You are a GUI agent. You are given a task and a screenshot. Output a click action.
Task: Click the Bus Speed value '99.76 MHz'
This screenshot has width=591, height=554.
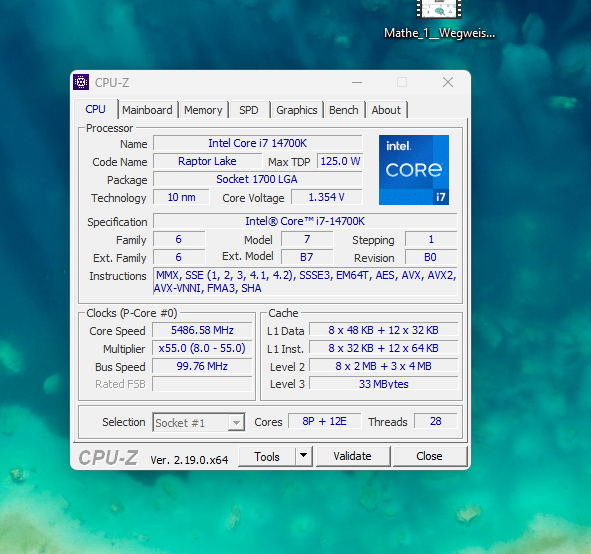202,366
